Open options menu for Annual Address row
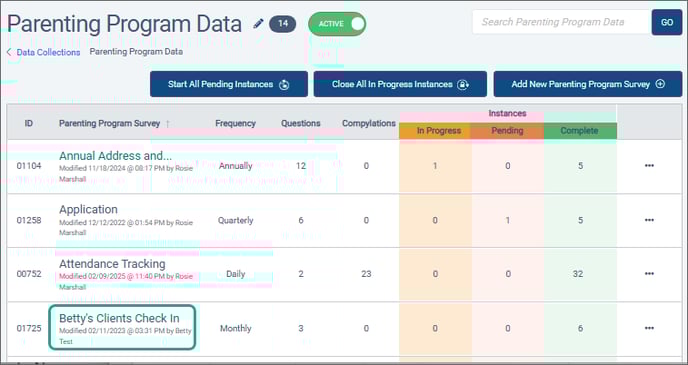Screen dimensions: 688x365 [x=649, y=165]
